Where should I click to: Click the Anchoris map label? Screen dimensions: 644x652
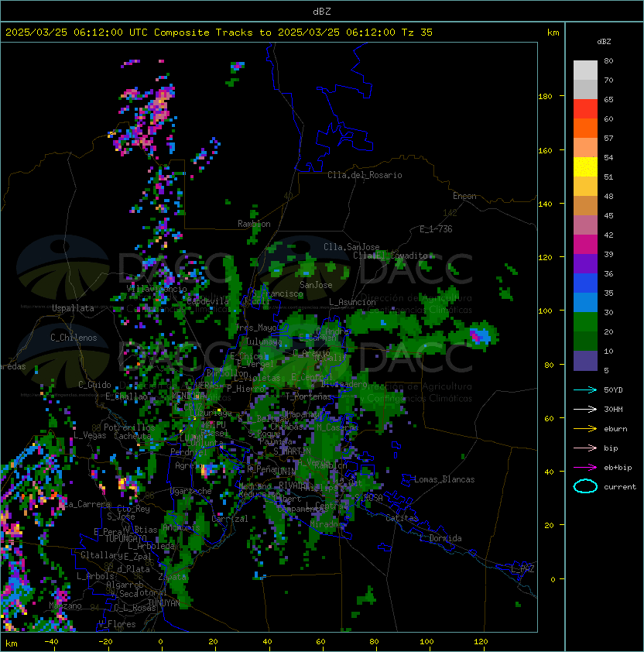pos(181,527)
